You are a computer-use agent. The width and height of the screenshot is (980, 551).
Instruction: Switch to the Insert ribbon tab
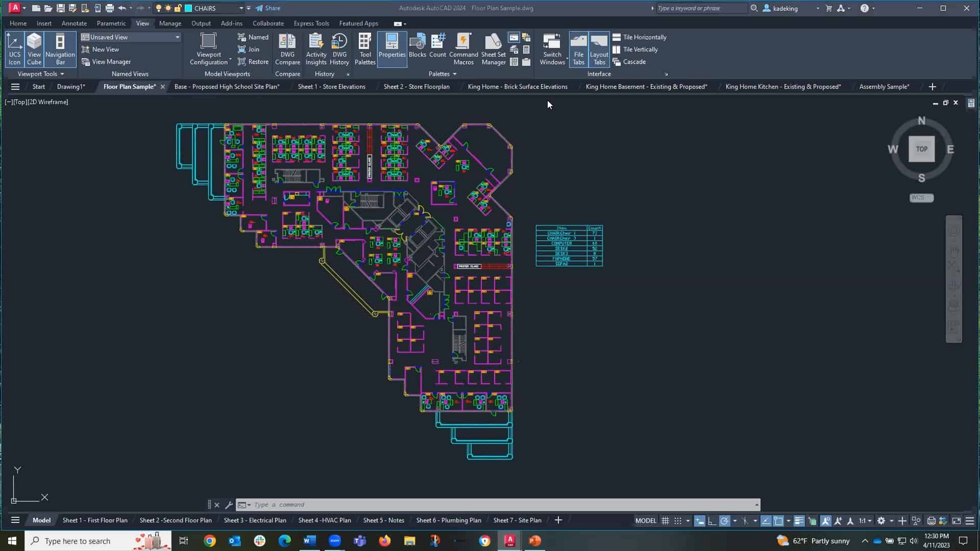tap(44, 23)
